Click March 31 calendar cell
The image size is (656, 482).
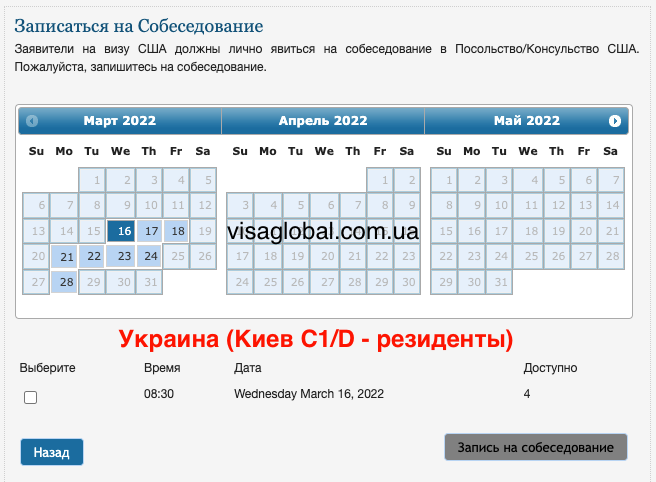(x=149, y=282)
